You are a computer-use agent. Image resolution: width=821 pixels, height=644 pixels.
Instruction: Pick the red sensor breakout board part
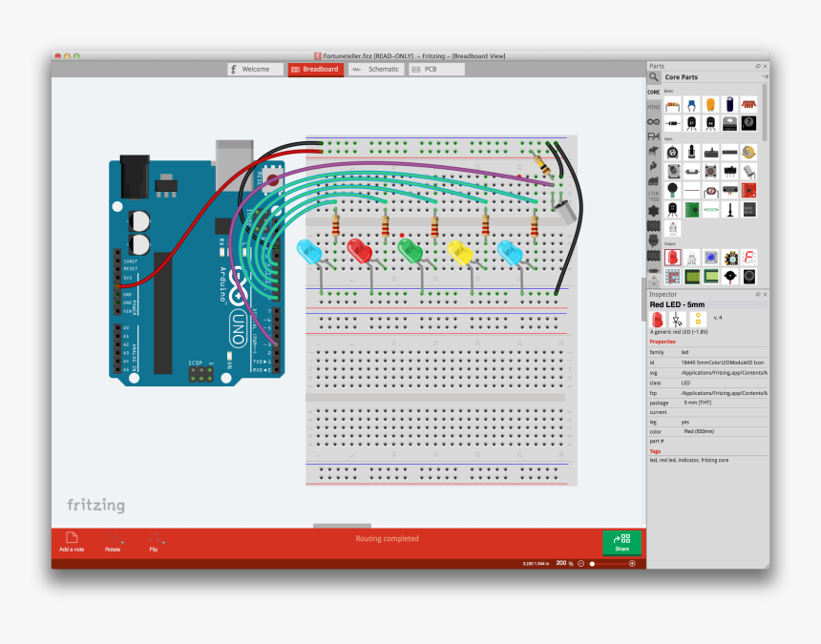748,191
